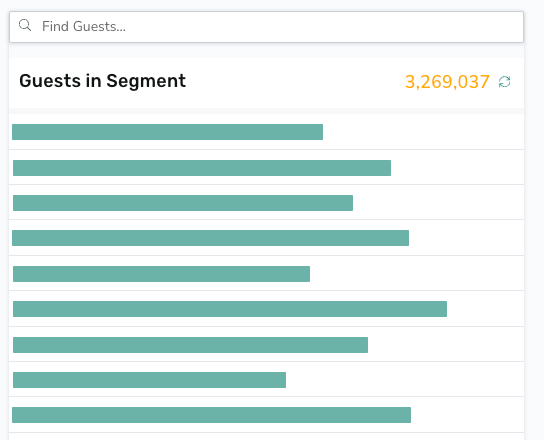Viewport: 544px width, 440px height.
Task: Open the ninth guest row in the list
Action: click(x=266, y=415)
